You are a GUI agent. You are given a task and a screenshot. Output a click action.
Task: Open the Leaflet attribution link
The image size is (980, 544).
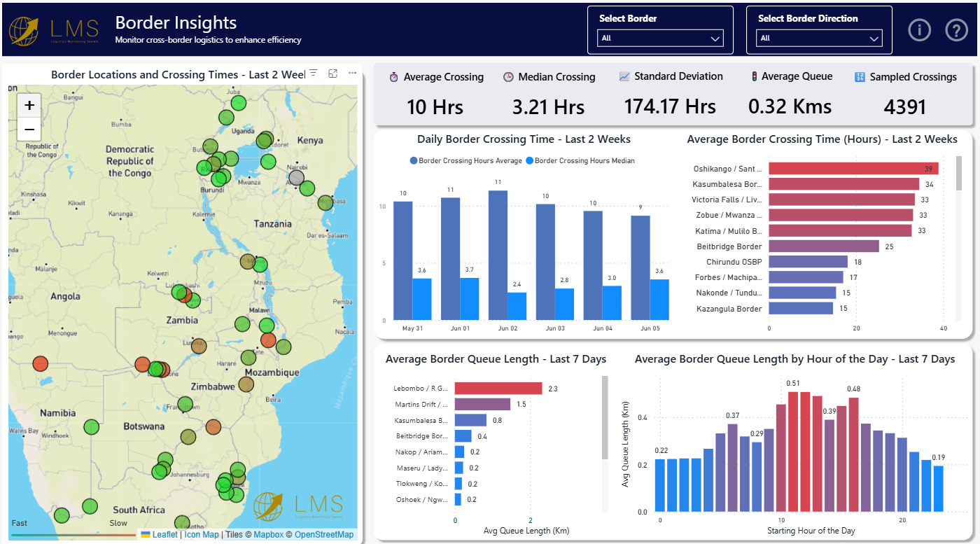point(164,535)
